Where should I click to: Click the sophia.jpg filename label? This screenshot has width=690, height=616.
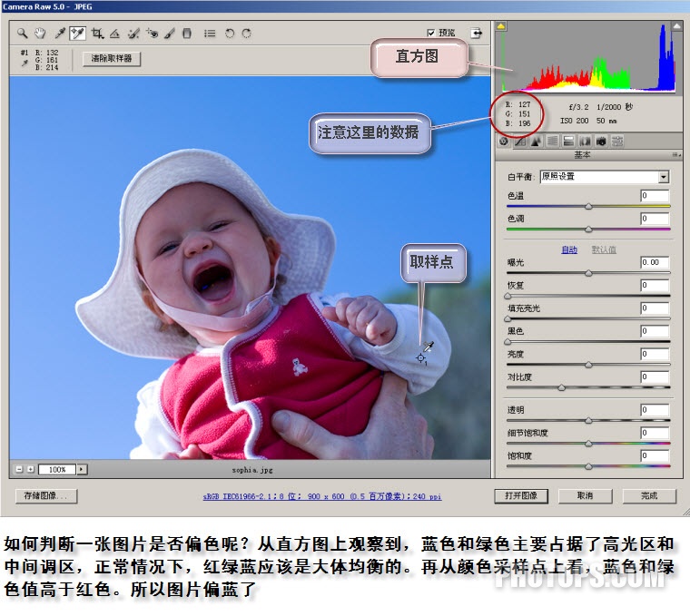(x=252, y=470)
